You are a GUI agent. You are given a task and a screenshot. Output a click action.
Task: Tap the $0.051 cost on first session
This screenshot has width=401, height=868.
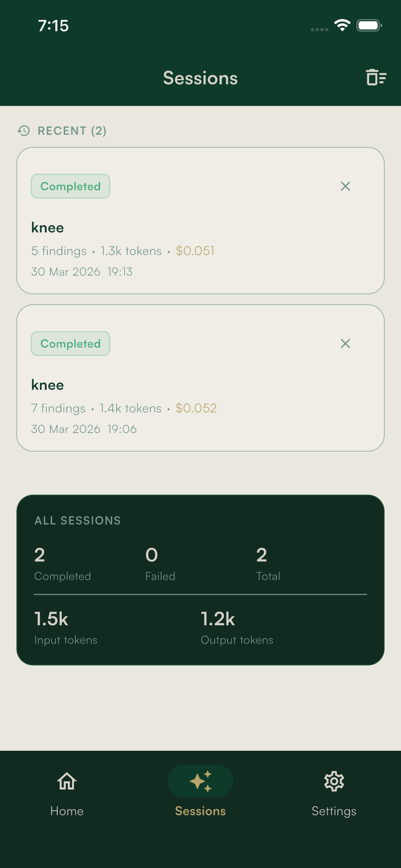coord(195,251)
